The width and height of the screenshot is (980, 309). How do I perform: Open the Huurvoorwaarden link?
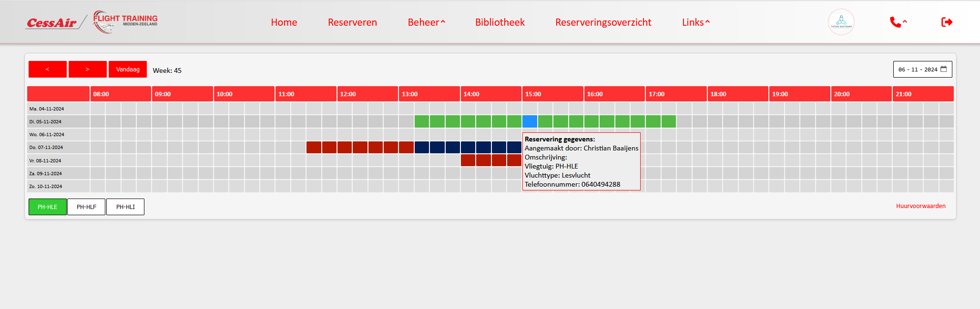[x=920, y=206]
